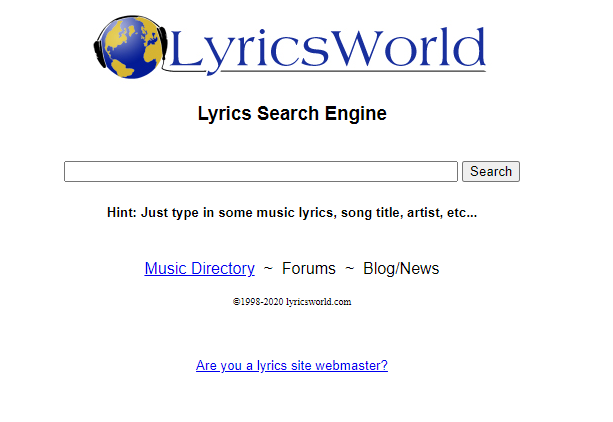Click the word webmaster in the bottom link
Screen dimensions: 613x422
pos(351,365)
